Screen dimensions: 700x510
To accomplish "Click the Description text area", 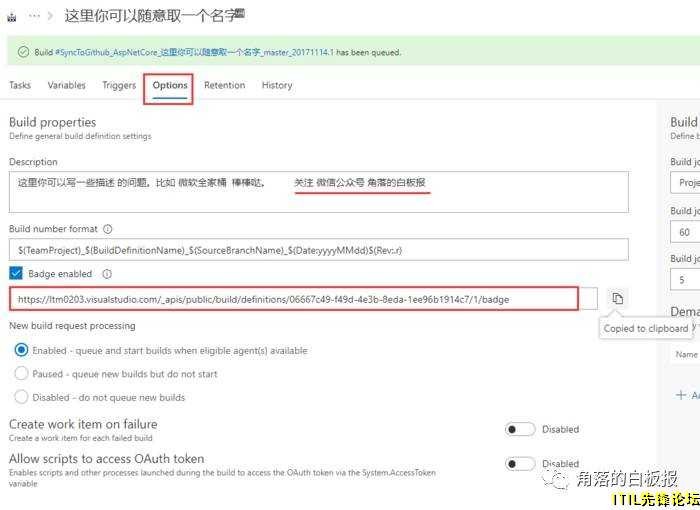I will click(x=319, y=192).
